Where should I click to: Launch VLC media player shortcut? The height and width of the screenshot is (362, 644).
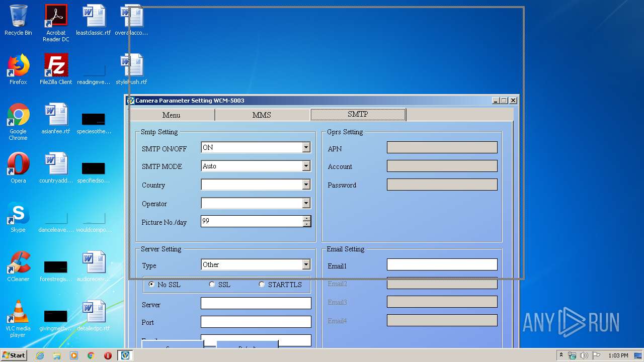[18, 319]
